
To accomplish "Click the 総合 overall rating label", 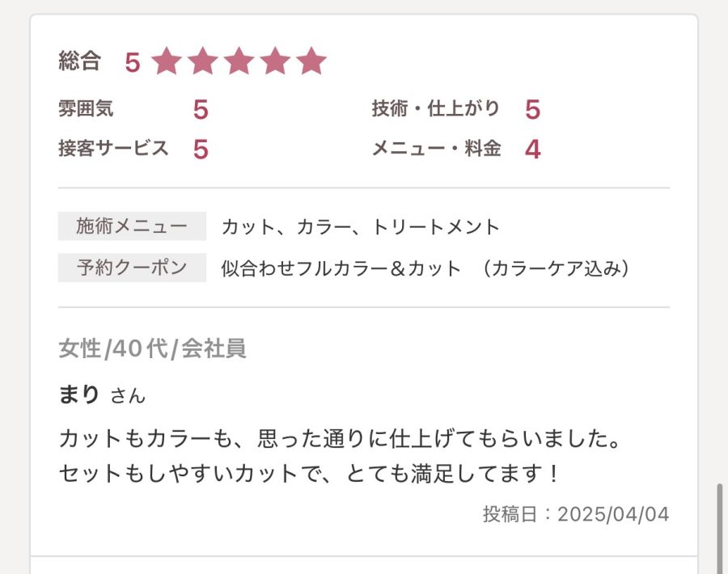I will point(79,61).
